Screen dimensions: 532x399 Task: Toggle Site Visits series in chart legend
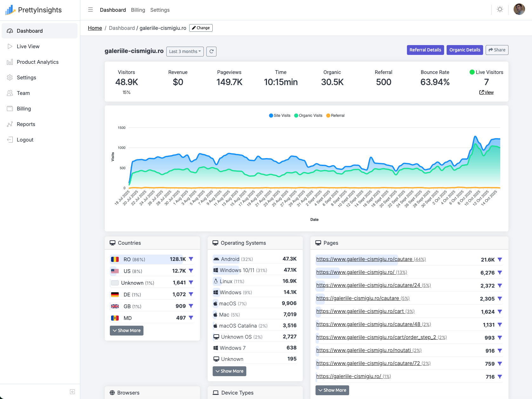click(x=280, y=116)
